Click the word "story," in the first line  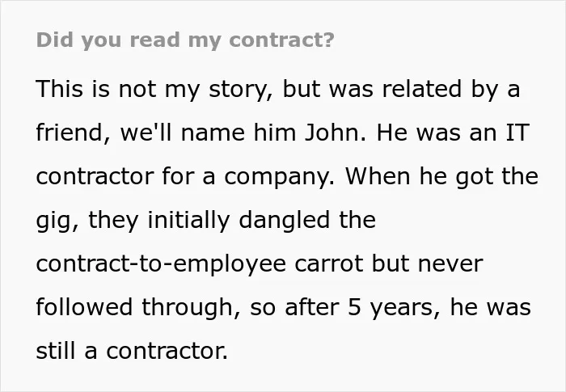(x=241, y=89)
